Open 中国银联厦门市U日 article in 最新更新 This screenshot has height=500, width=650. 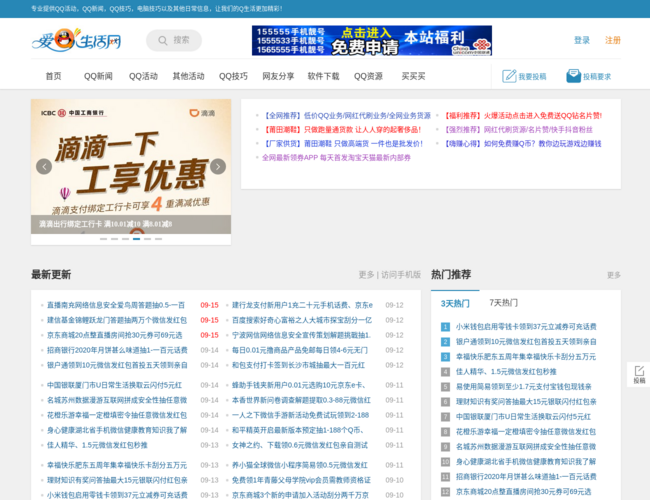[114, 385]
